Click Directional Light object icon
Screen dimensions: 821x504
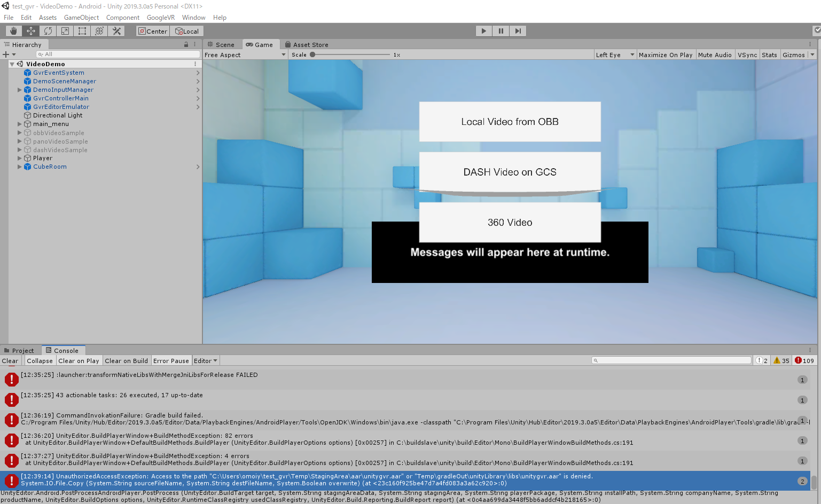28,115
